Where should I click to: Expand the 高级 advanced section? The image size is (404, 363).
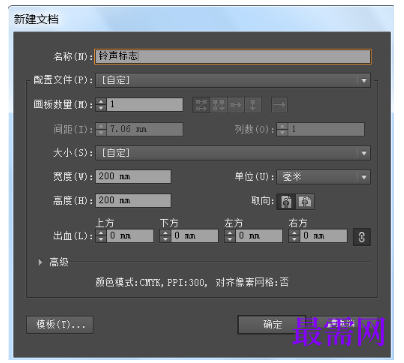(x=40, y=262)
